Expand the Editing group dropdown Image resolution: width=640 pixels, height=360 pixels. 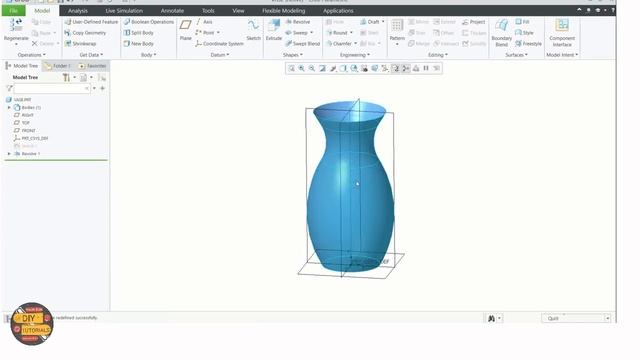click(x=438, y=55)
